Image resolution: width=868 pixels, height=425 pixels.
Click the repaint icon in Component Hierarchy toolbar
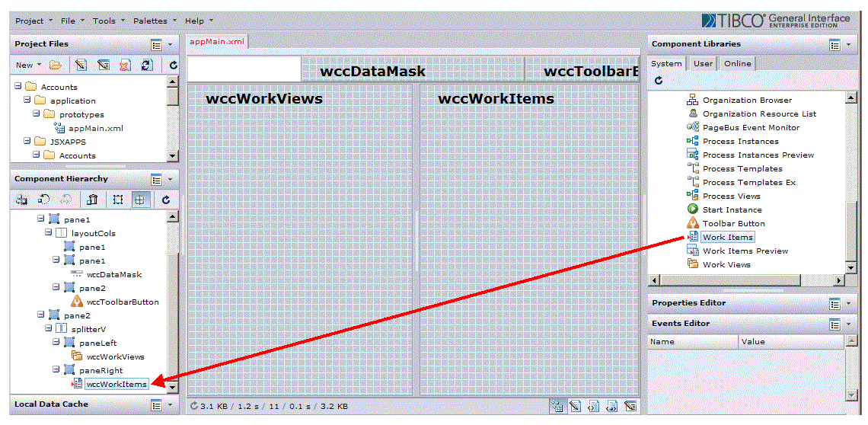pos(43,200)
